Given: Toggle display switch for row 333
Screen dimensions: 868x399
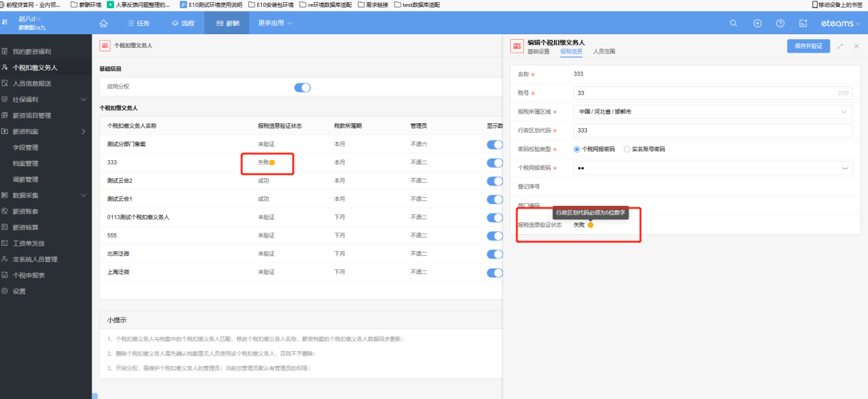Looking at the screenshot, I should pyautogui.click(x=495, y=162).
